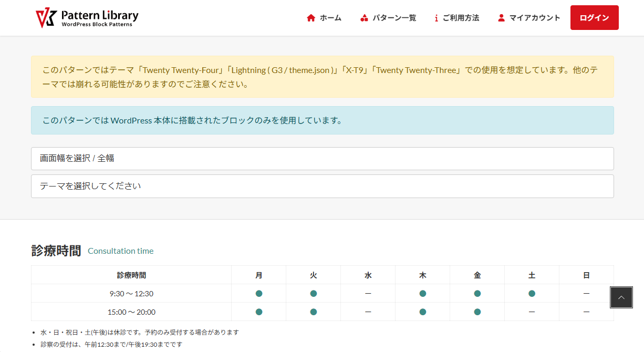The width and height of the screenshot is (644, 352).
Task: Click the info icon beside ご利用方法
Action: pyautogui.click(x=436, y=18)
